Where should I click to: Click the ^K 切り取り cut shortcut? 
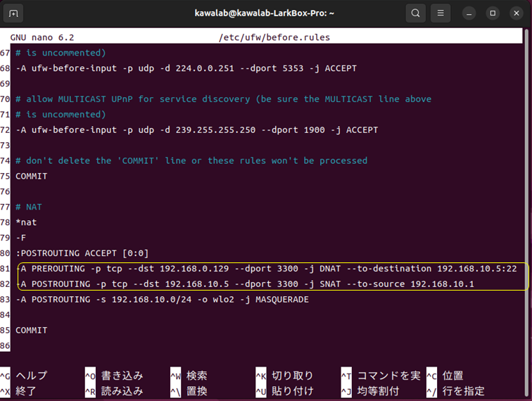pyautogui.click(x=292, y=376)
